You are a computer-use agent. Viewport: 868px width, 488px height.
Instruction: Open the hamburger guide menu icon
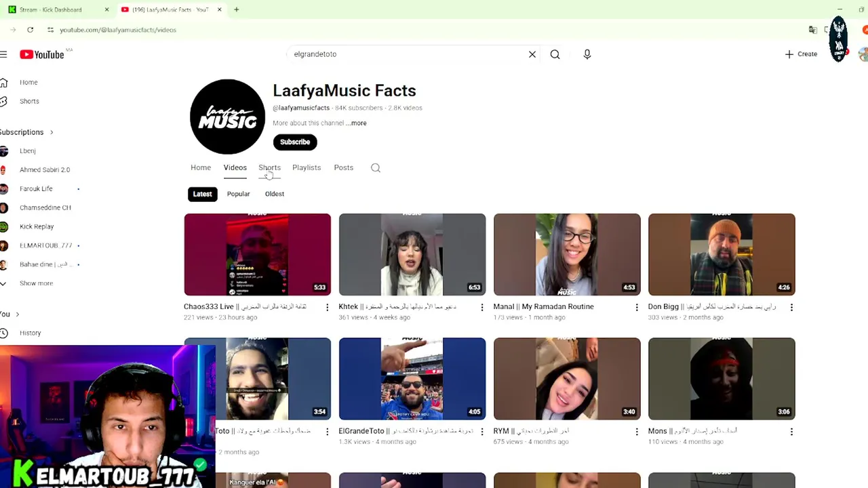click(x=3, y=54)
